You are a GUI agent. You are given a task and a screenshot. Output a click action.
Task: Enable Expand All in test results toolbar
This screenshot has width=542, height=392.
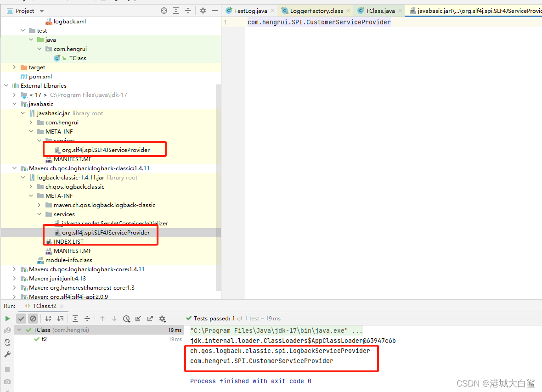pyautogui.click(x=74, y=318)
